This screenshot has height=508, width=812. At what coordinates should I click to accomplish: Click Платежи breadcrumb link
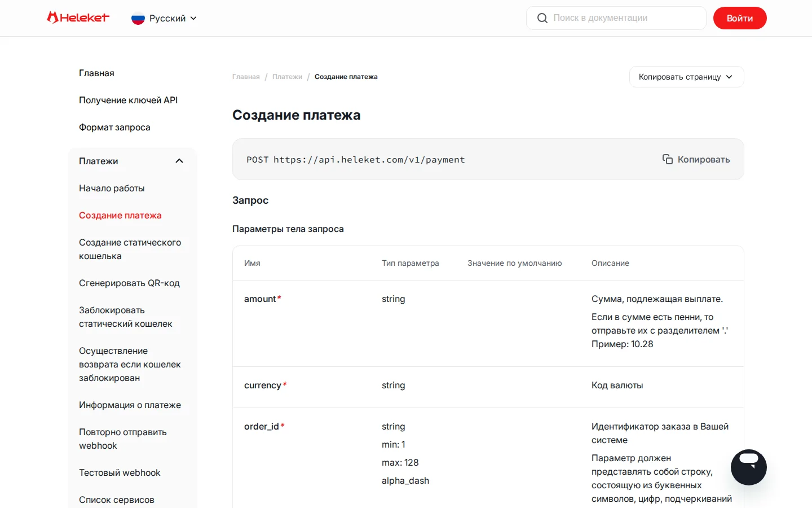287,77
